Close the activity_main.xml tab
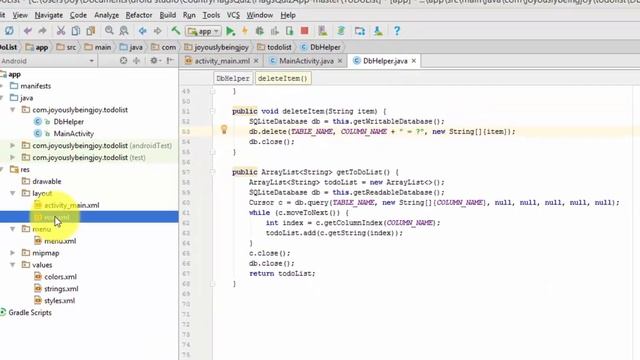The width and height of the screenshot is (640, 360). click(256, 61)
